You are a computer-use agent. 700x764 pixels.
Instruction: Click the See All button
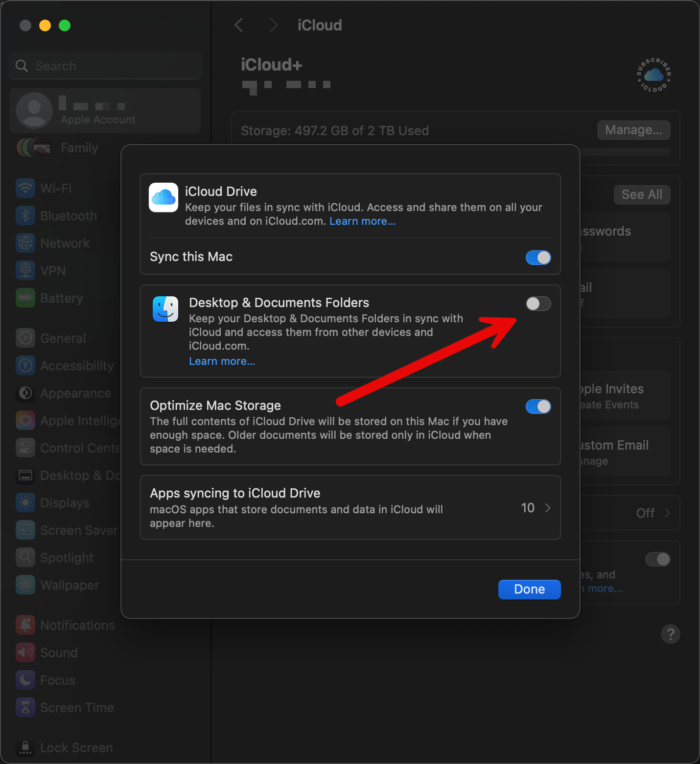pos(642,194)
